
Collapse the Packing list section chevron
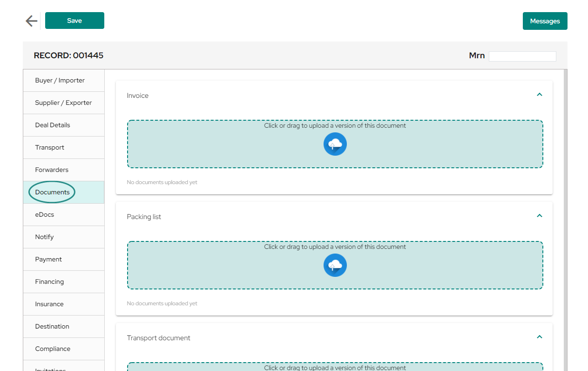click(540, 216)
